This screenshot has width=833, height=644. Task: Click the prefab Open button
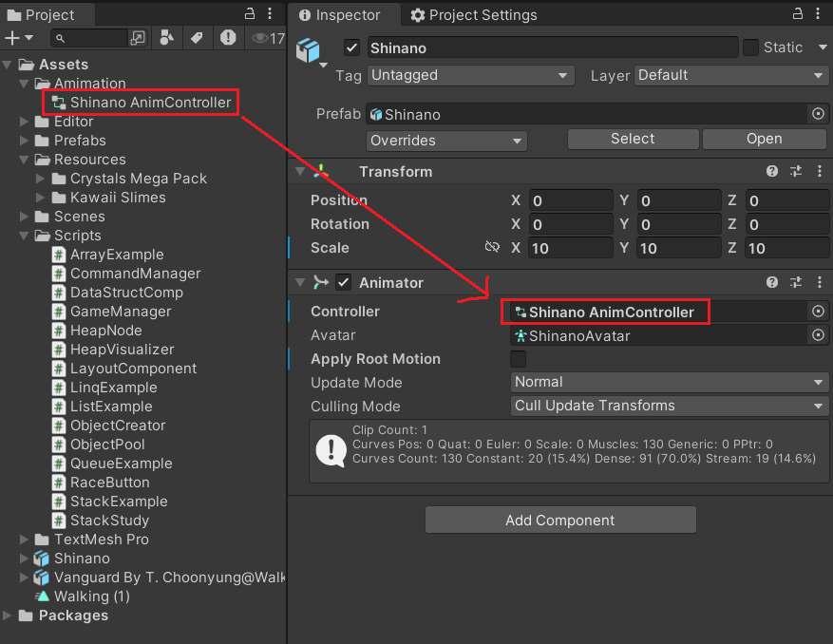pos(765,140)
